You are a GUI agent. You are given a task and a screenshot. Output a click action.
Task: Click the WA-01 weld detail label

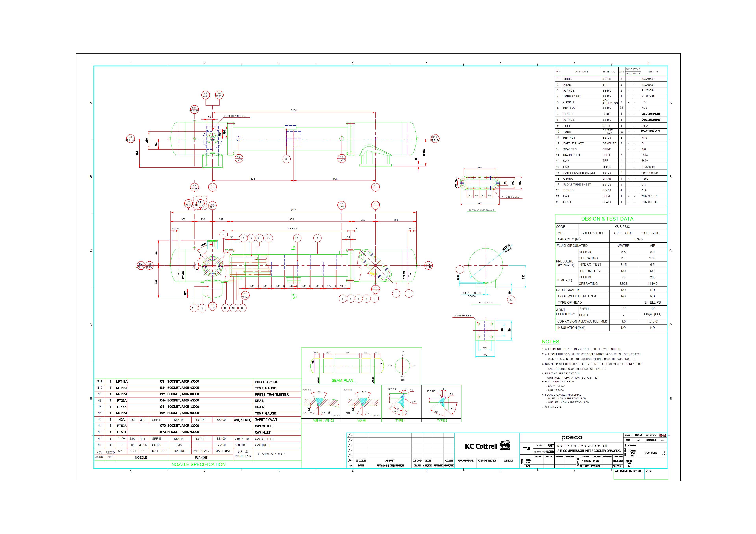click(x=362, y=420)
